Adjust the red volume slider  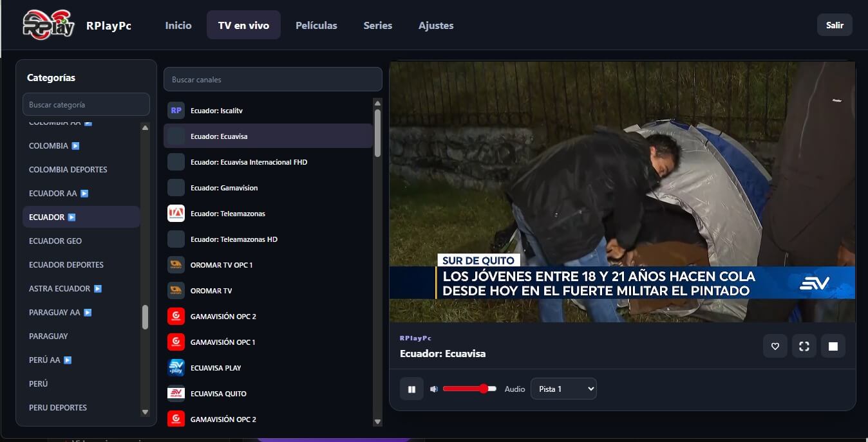tap(469, 389)
